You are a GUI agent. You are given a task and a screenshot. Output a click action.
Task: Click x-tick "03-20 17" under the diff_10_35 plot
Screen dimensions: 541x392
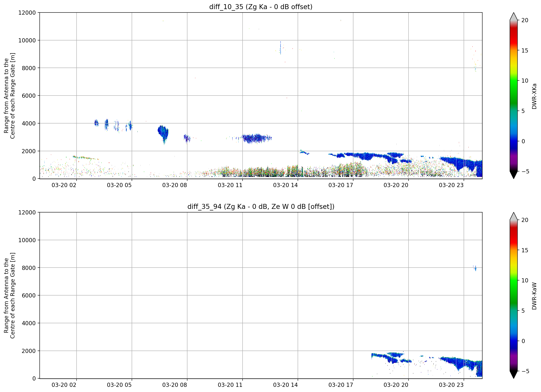(x=341, y=185)
